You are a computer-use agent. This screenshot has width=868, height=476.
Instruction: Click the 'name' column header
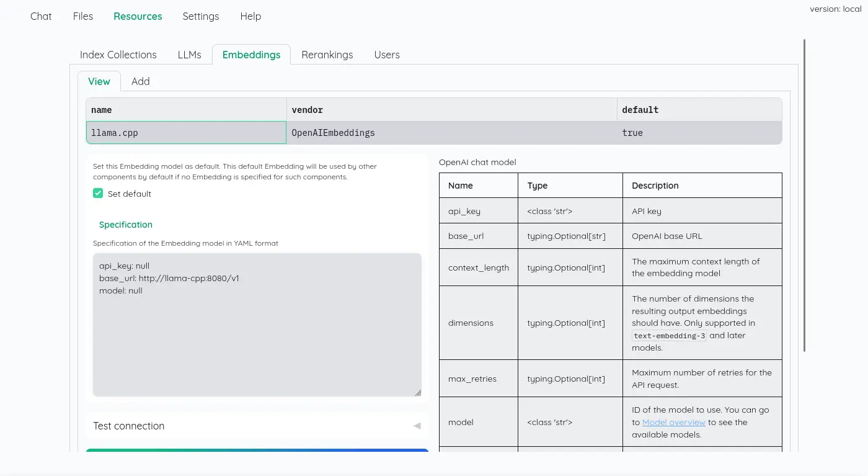pos(186,110)
